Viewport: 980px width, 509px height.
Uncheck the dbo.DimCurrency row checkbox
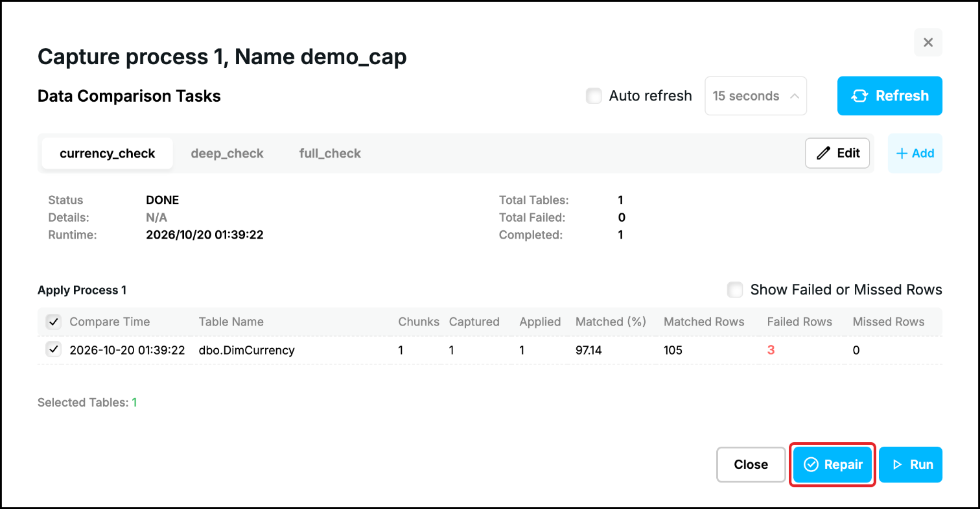[53, 350]
